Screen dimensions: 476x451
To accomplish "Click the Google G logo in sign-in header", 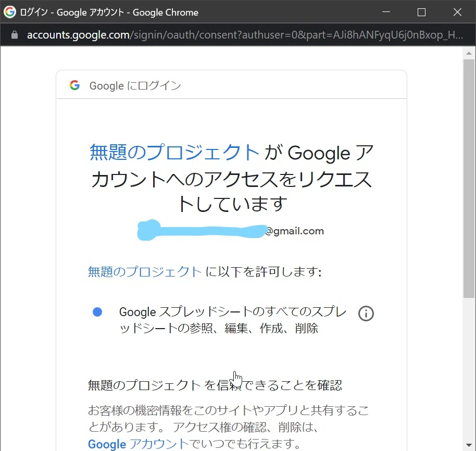I will click(74, 85).
